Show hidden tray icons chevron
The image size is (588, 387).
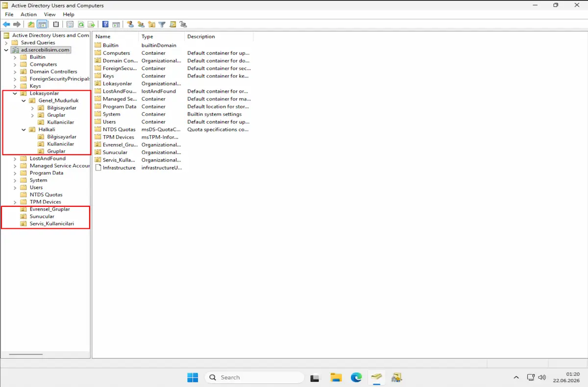coord(516,377)
